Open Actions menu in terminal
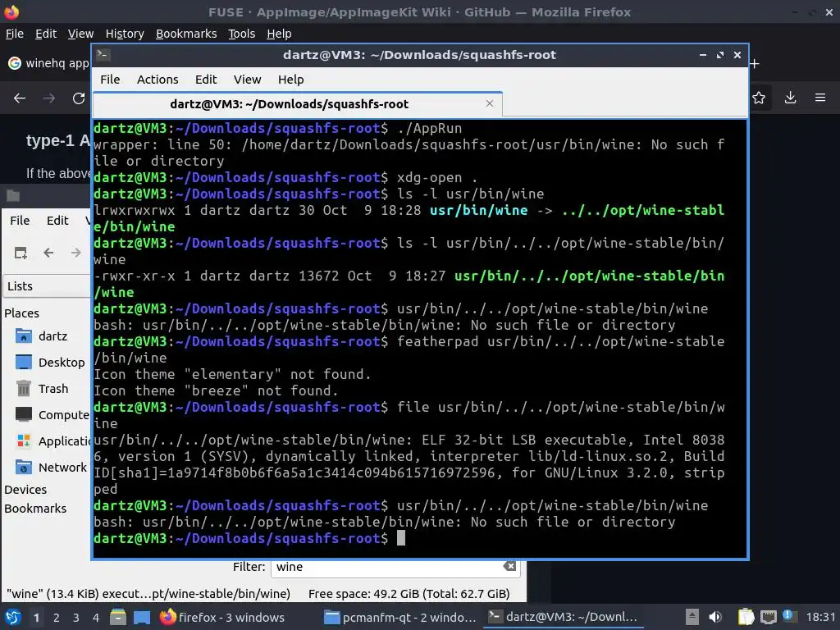 point(157,80)
